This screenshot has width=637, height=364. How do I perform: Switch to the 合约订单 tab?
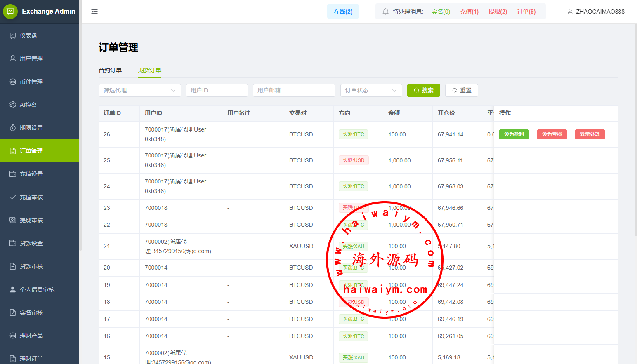click(110, 70)
